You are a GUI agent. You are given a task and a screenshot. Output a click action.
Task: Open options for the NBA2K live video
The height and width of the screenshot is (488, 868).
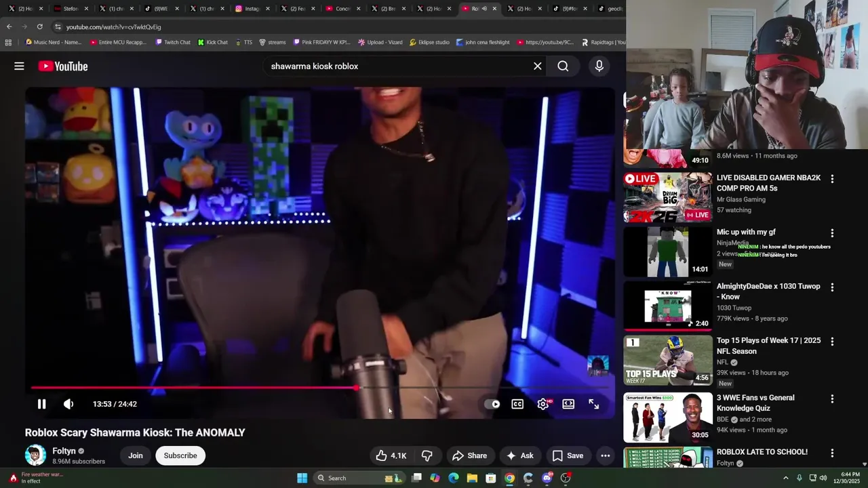[x=832, y=179]
